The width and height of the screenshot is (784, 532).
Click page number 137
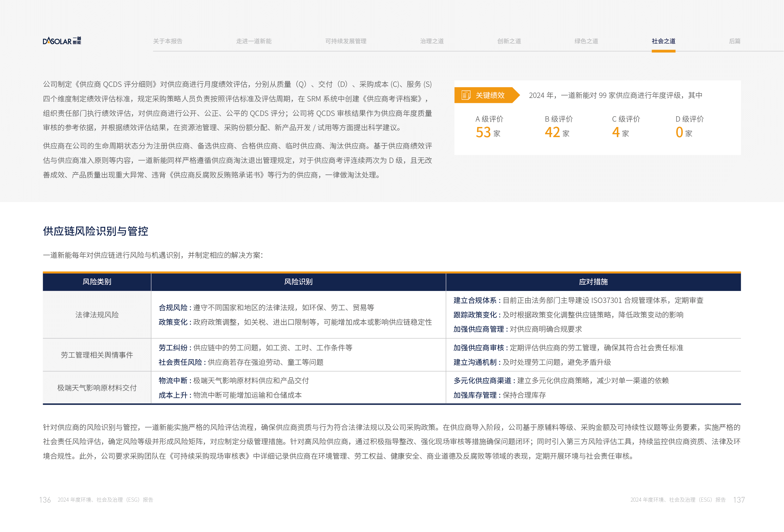739,499
